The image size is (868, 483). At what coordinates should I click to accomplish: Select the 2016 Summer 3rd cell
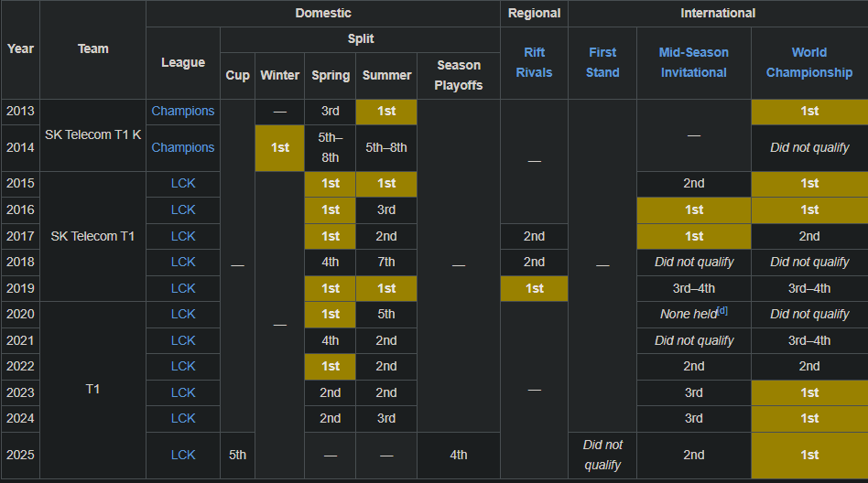386,210
